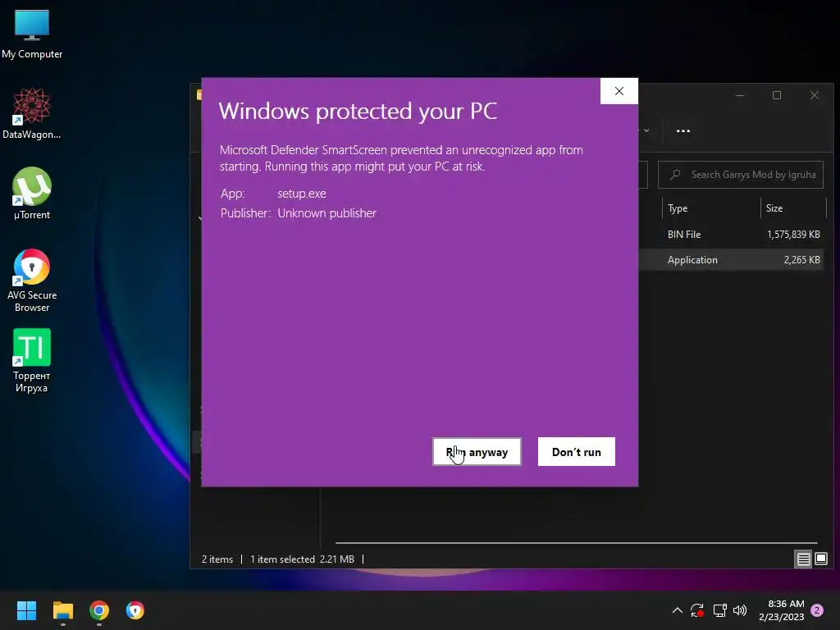840x630 pixels.
Task: Click the horizontal scrollbar in Explorer
Action: pos(577,543)
